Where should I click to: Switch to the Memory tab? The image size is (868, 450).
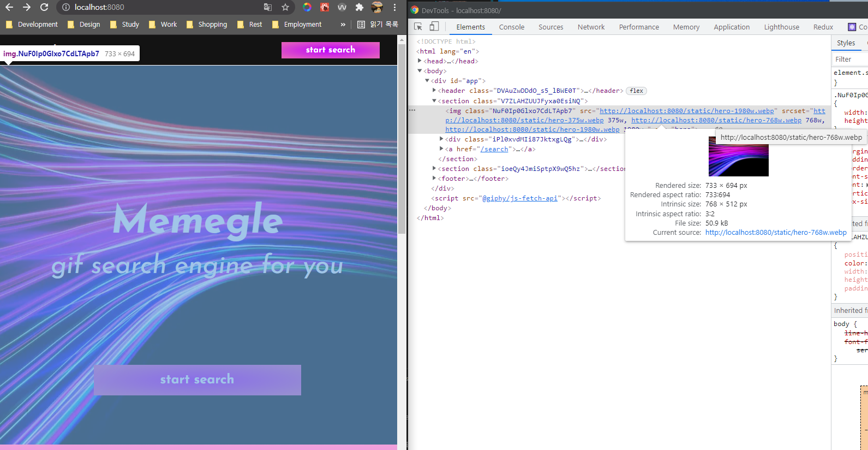pyautogui.click(x=686, y=27)
